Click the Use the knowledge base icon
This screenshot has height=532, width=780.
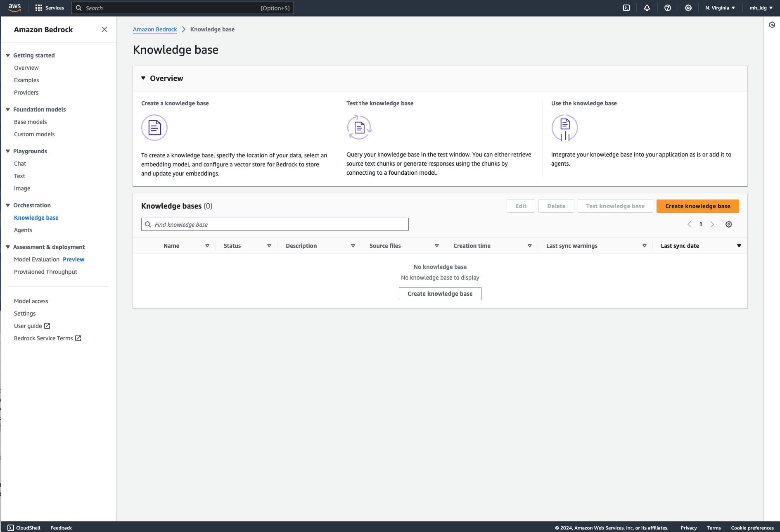click(564, 128)
